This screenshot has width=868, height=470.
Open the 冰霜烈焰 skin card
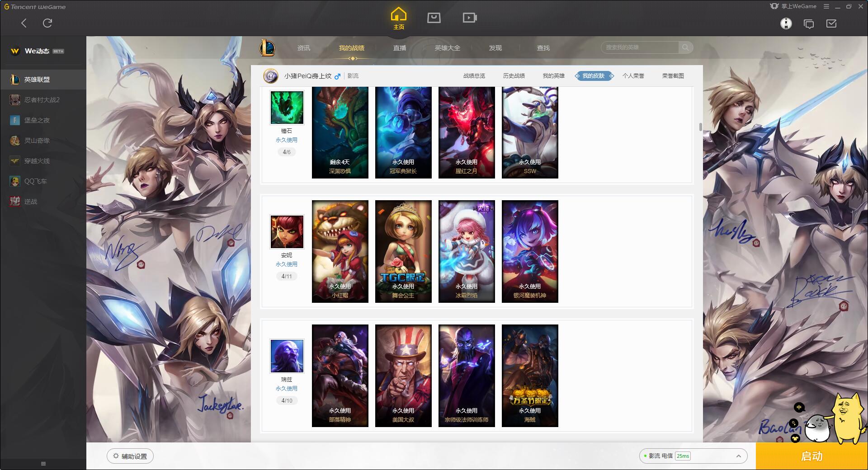coord(467,251)
